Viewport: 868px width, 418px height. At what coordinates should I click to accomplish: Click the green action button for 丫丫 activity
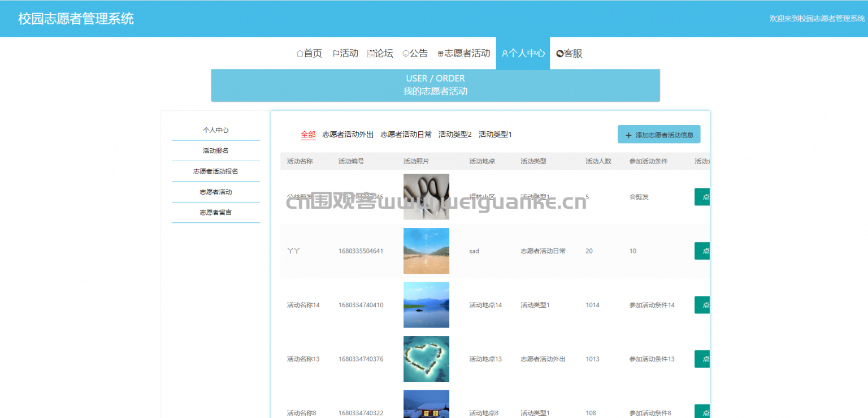point(702,251)
